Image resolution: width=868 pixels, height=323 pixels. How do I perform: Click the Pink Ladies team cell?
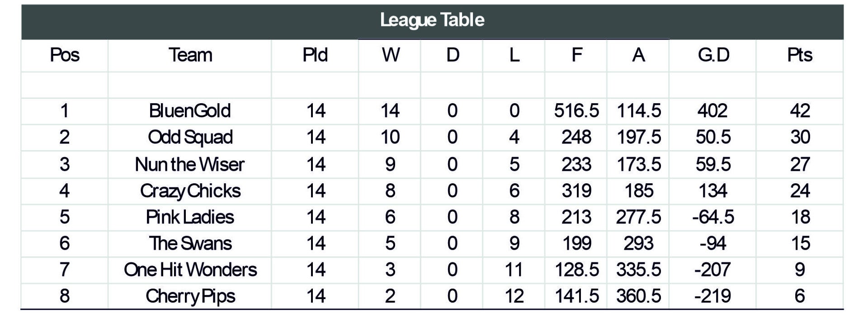point(190,217)
